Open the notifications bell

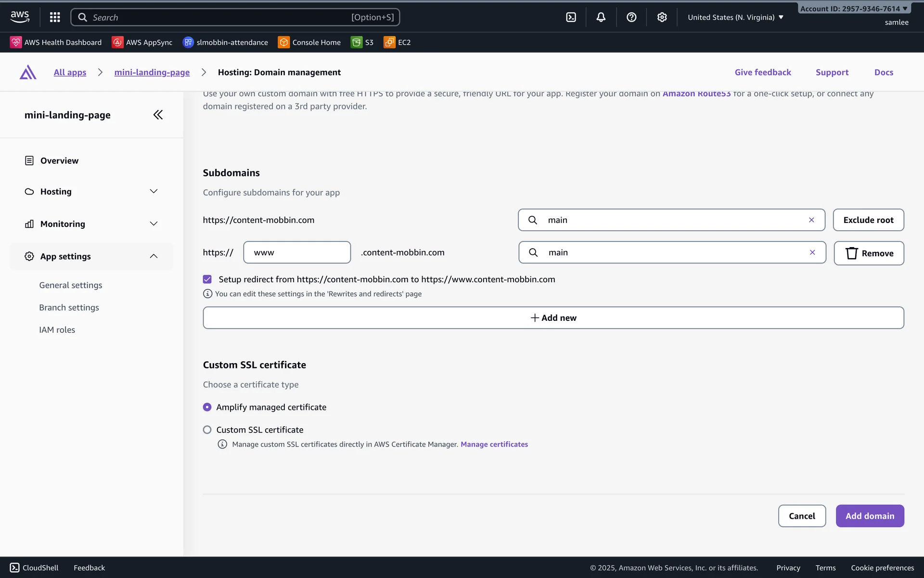click(x=601, y=17)
